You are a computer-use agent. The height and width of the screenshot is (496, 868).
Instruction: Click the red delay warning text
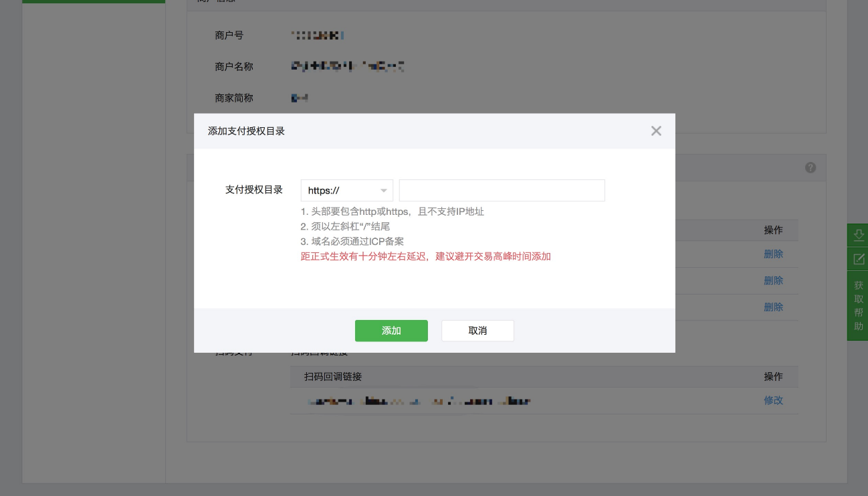426,256
